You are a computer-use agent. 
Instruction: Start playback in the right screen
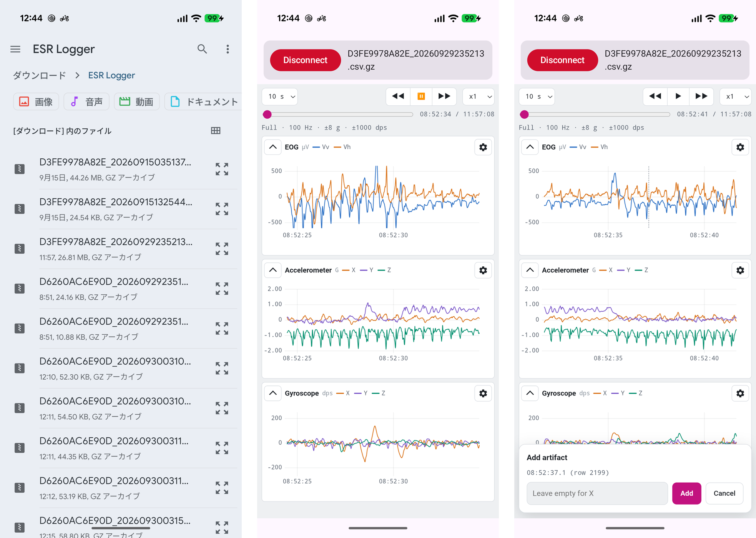(x=678, y=96)
